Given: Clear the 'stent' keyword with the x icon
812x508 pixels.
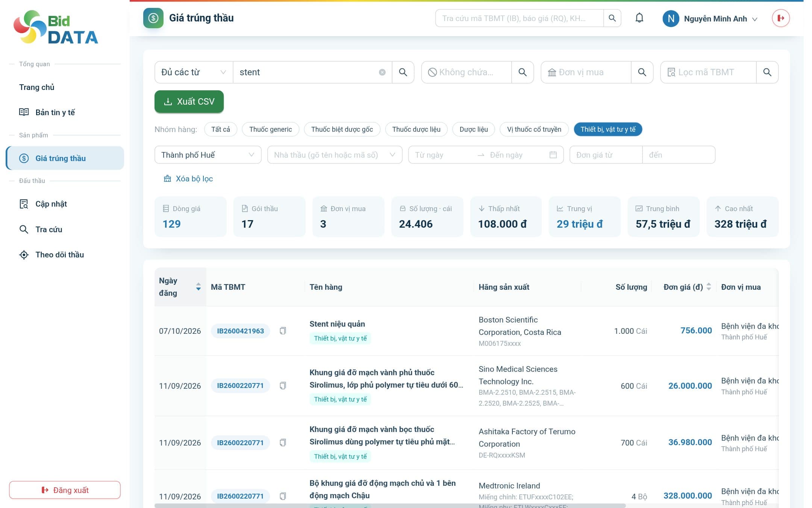Looking at the screenshot, I should coord(382,72).
